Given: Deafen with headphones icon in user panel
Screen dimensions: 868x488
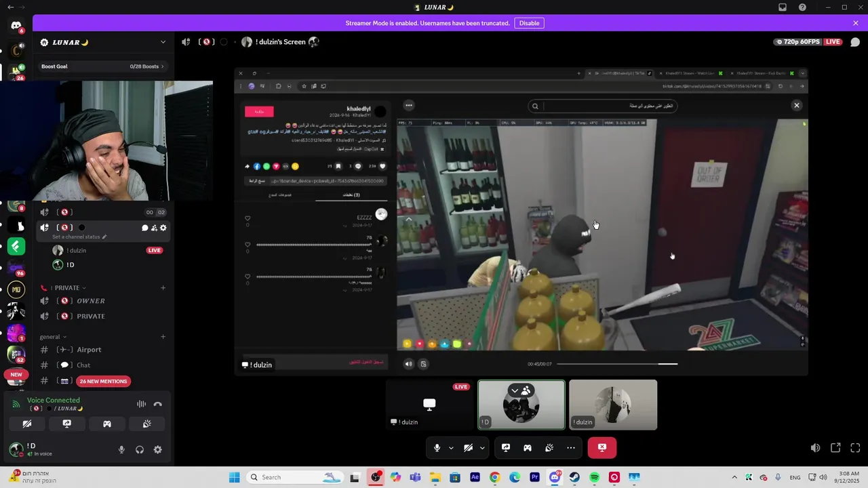Looking at the screenshot, I should pos(140,449).
